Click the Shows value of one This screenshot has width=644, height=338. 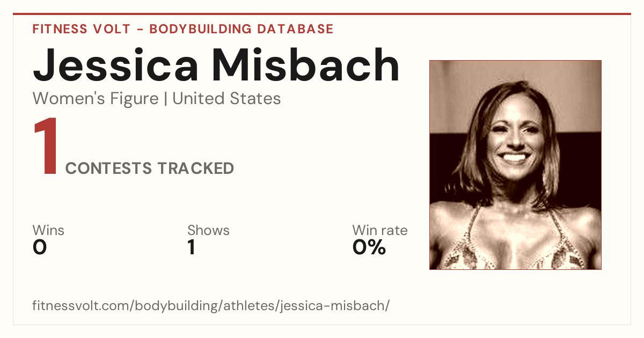[191, 247]
